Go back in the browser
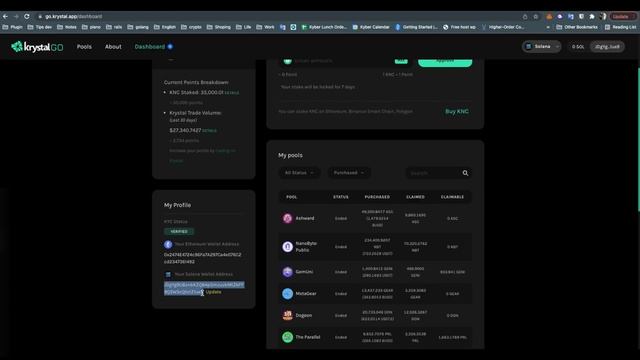Image resolution: width=640 pixels, height=360 pixels. click(5, 16)
